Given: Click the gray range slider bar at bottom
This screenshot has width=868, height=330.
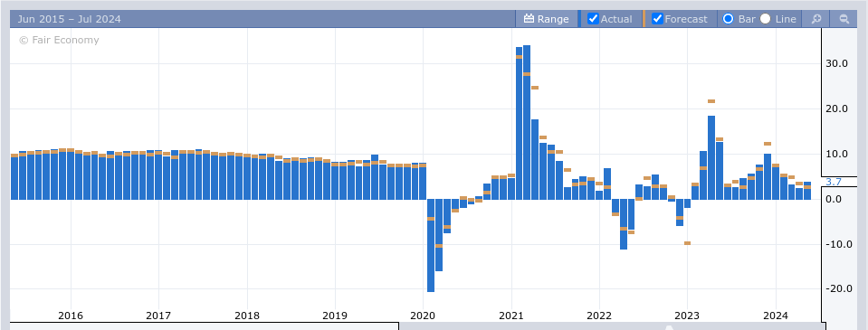Looking at the screenshot, I should click(611, 326).
